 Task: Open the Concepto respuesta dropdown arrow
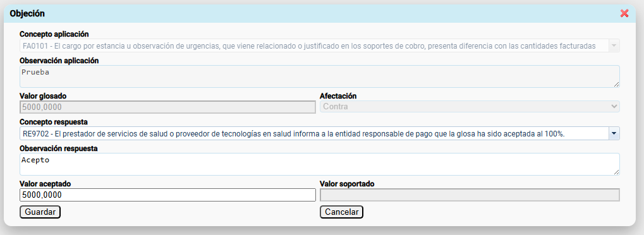coord(614,133)
